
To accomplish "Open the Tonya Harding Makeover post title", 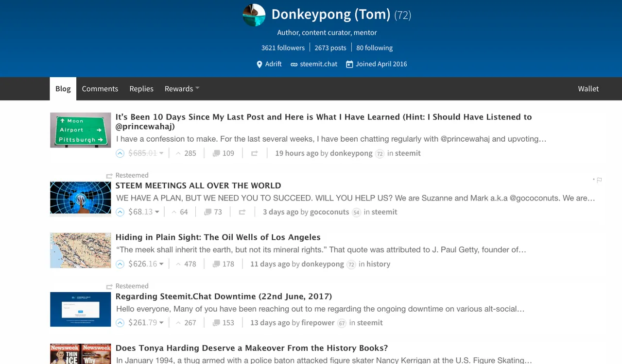I will tap(252, 348).
